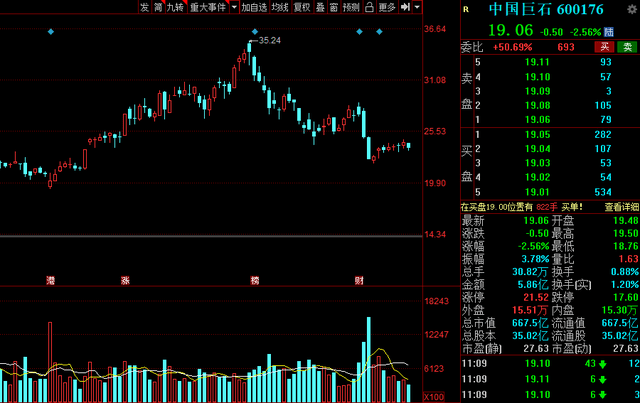The width and height of the screenshot is (640, 403).
Task: Open the 预测 forecast tool
Action: point(351,7)
